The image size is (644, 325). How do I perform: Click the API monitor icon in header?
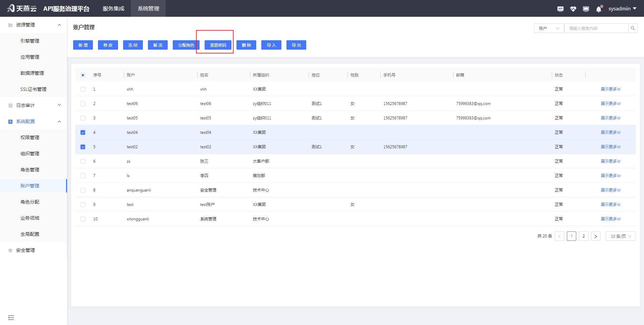pos(560,9)
